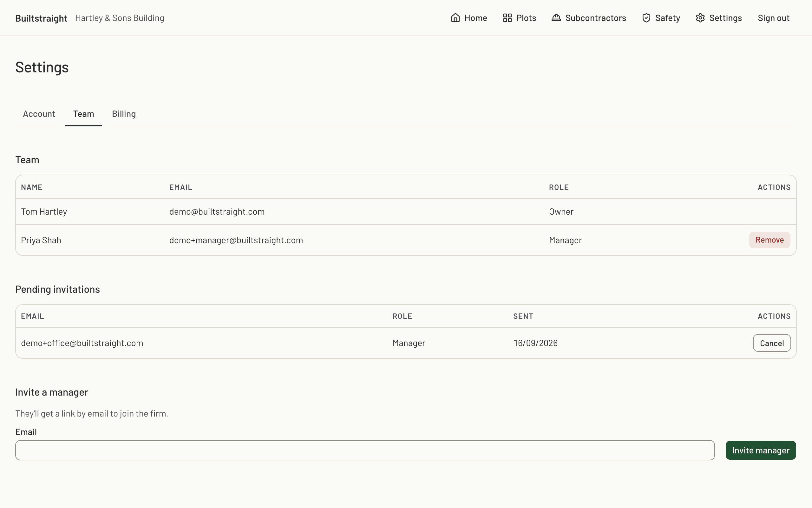Go to the Plots page
812x508 pixels.
(520, 18)
